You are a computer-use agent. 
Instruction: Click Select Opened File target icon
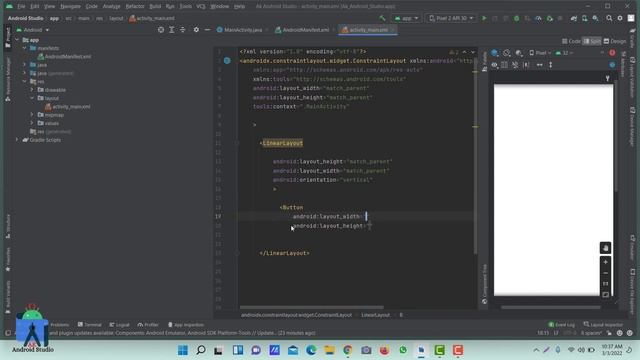tap(161, 30)
